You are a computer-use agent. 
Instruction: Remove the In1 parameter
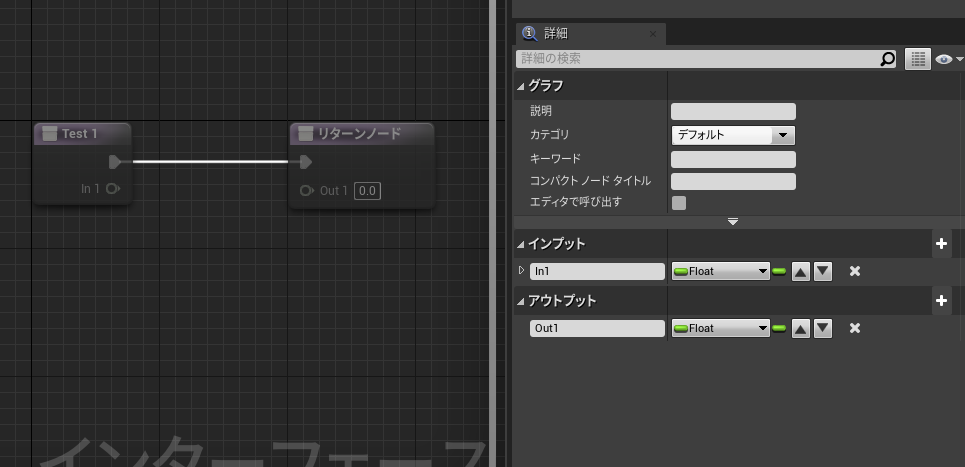tap(855, 271)
